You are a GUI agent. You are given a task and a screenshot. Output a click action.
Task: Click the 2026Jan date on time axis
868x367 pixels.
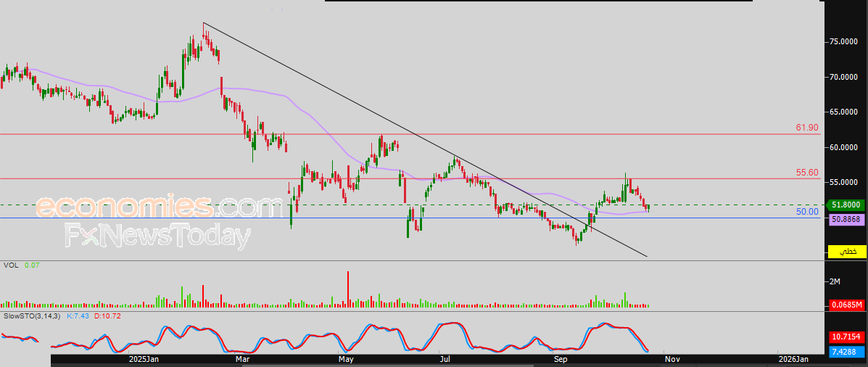pos(794,359)
